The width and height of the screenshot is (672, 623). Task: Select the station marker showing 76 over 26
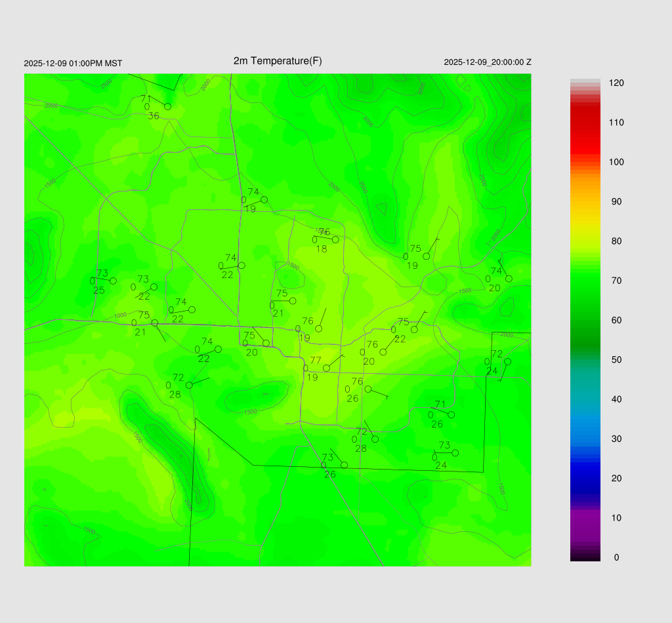pyautogui.click(x=367, y=389)
